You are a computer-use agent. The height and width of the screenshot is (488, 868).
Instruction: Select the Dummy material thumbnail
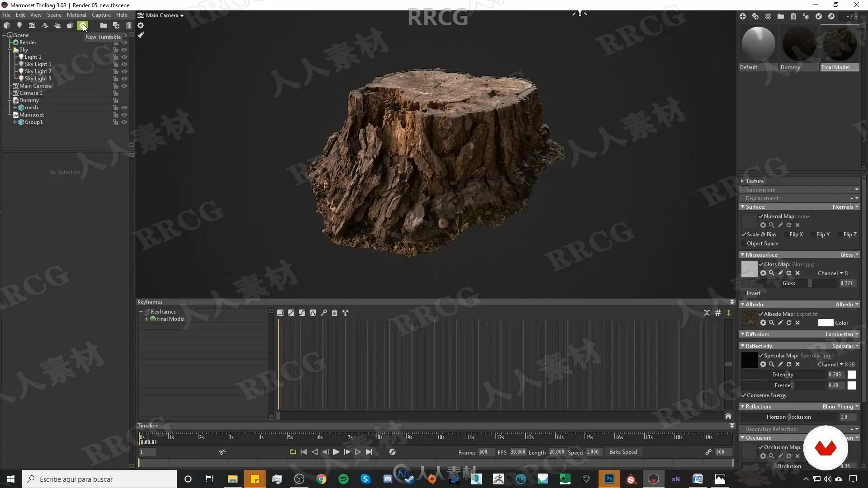tap(799, 44)
